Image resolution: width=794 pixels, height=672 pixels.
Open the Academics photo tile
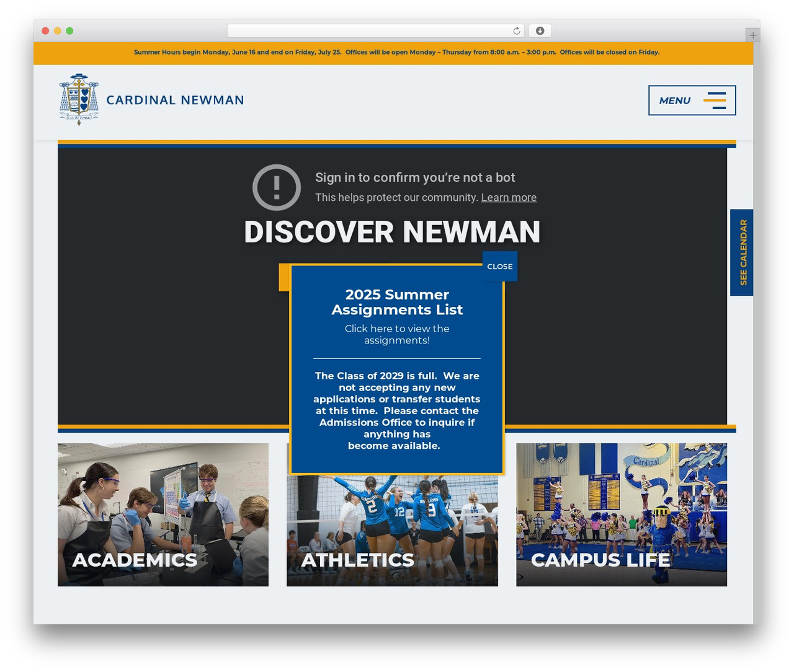[163, 515]
